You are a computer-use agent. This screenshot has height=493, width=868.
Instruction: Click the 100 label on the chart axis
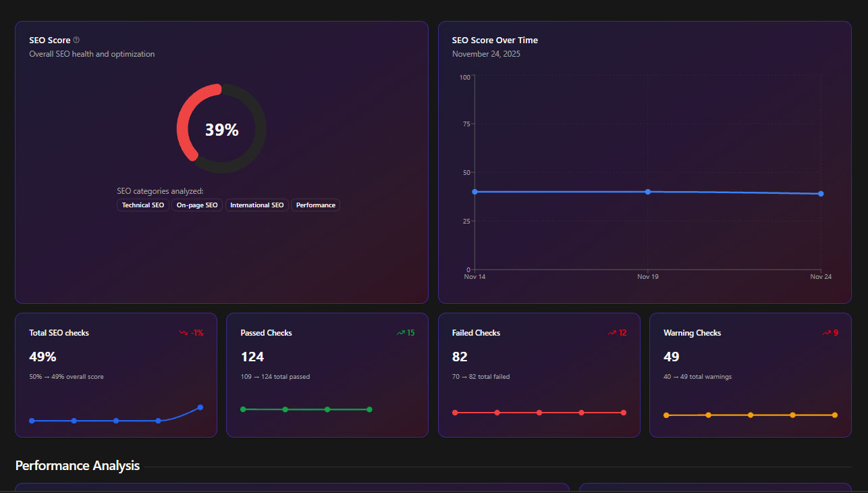click(465, 77)
